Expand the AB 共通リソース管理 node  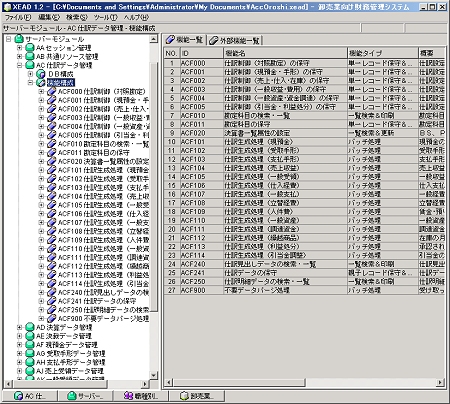(x=19, y=57)
